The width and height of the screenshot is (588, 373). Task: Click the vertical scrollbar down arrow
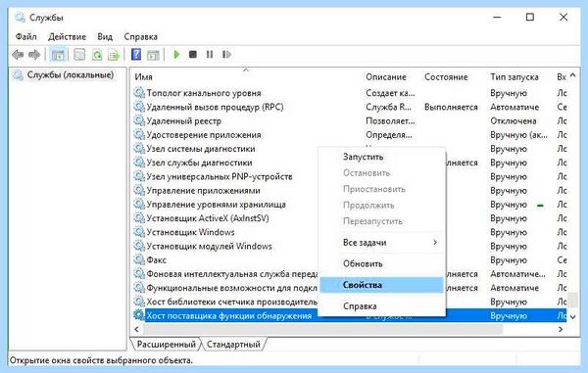point(573,316)
